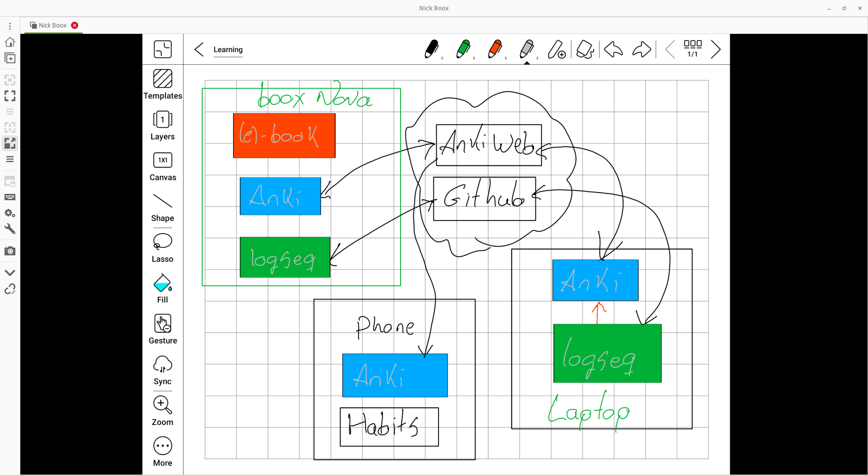
Task: Show the keyboard from sidebar
Action: (x=10, y=197)
